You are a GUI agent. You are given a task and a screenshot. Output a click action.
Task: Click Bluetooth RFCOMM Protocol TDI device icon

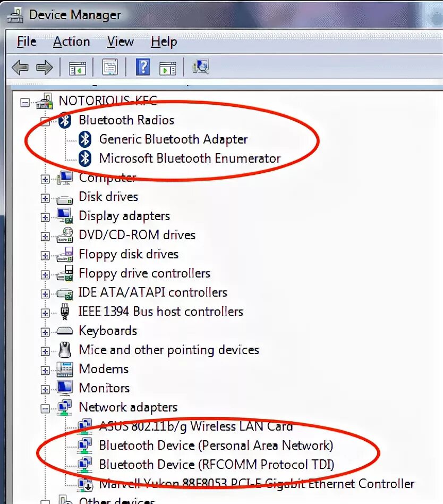(85, 465)
